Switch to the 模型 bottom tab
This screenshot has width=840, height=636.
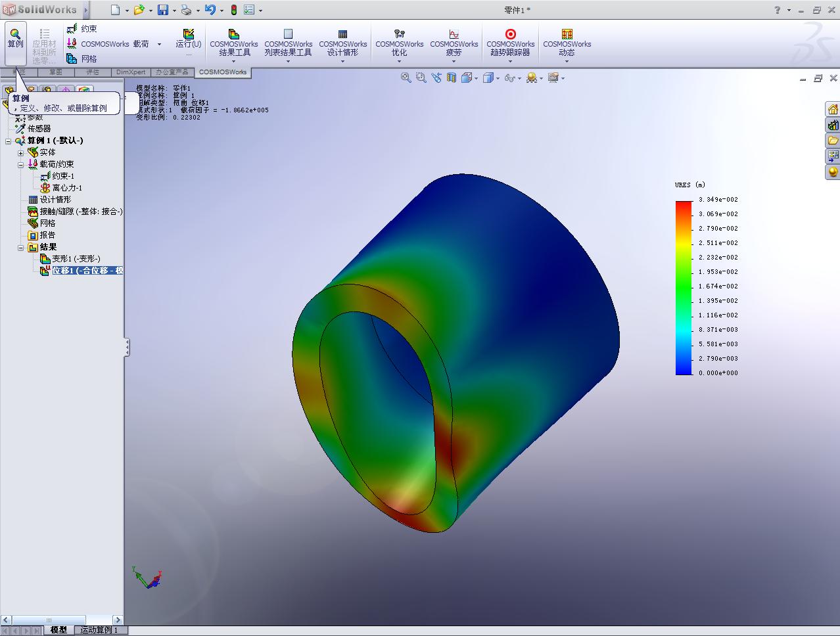58,630
